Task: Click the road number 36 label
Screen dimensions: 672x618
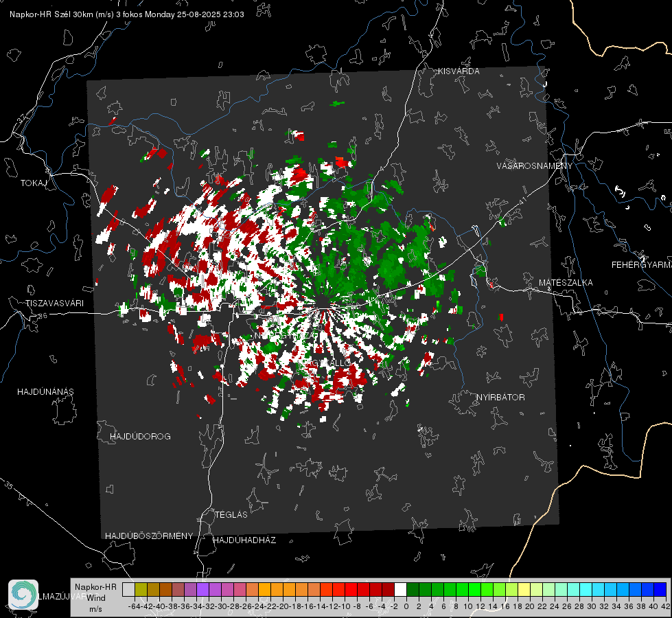Action: coord(43,316)
